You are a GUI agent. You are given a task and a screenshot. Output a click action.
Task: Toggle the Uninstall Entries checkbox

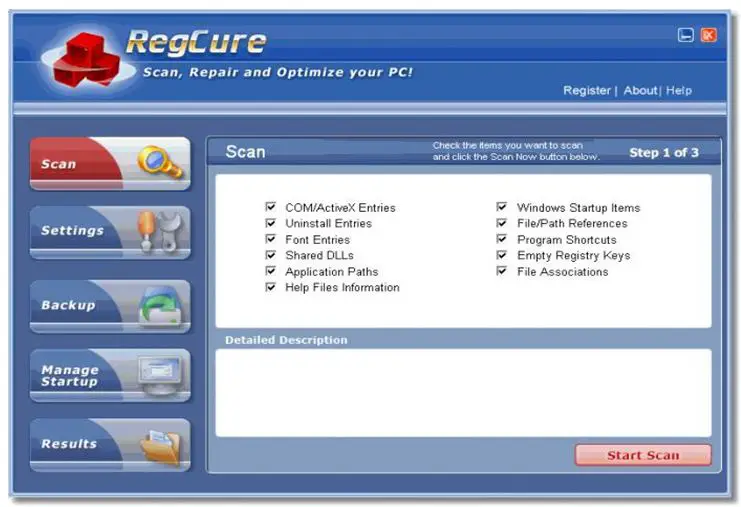coord(271,223)
